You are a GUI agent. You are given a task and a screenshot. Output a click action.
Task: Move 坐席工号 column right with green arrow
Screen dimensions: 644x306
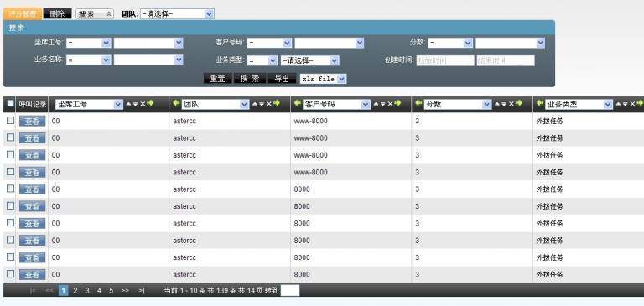tap(150, 103)
